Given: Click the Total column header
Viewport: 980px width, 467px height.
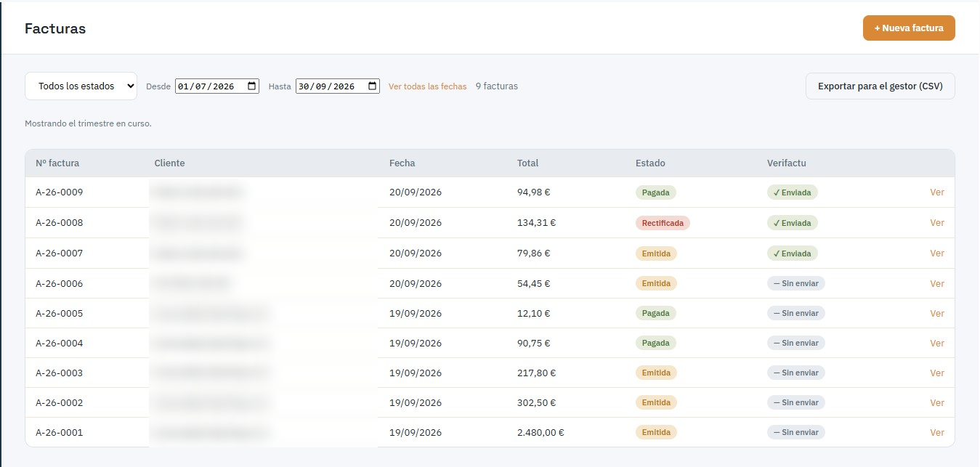Looking at the screenshot, I should pos(528,163).
